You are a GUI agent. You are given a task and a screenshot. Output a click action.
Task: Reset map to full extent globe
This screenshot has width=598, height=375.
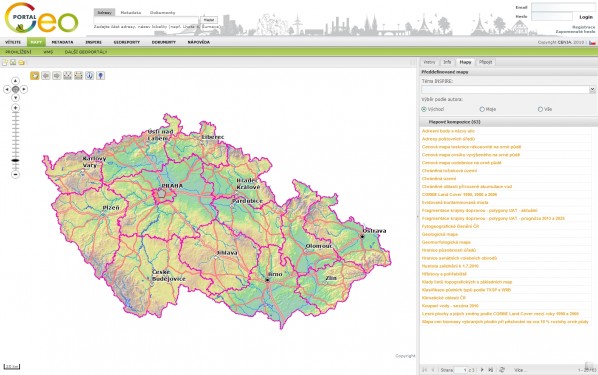click(x=15, y=89)
